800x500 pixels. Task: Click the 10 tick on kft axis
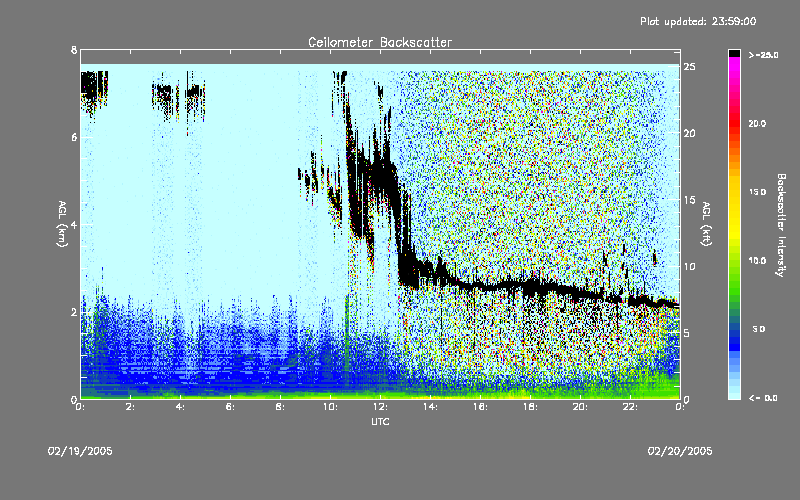click(x=689, y=266)
